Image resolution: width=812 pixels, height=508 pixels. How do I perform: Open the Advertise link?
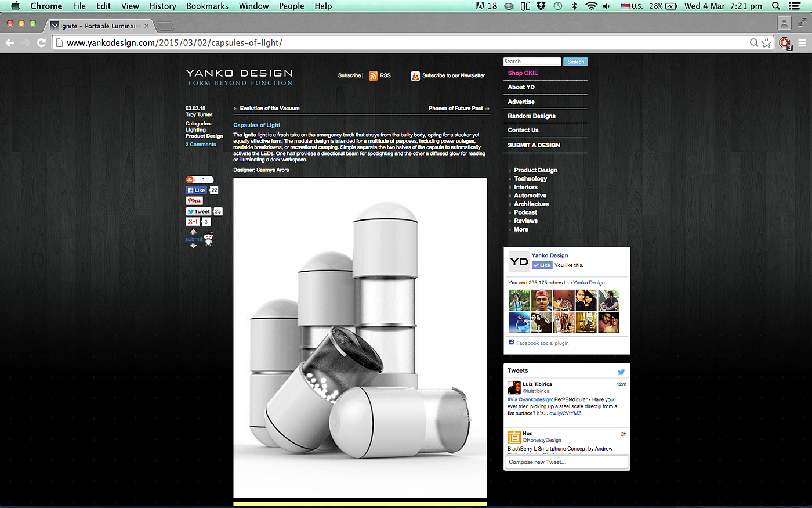pos(521,102)
